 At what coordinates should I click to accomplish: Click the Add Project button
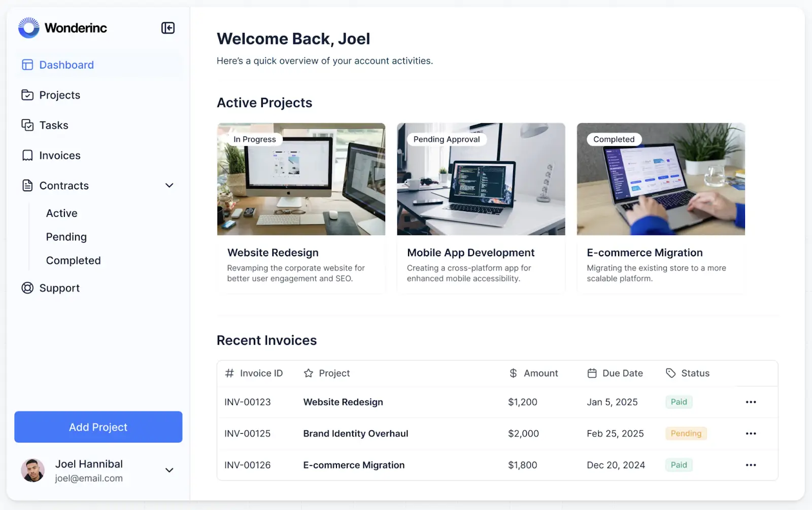coord(98,427)
